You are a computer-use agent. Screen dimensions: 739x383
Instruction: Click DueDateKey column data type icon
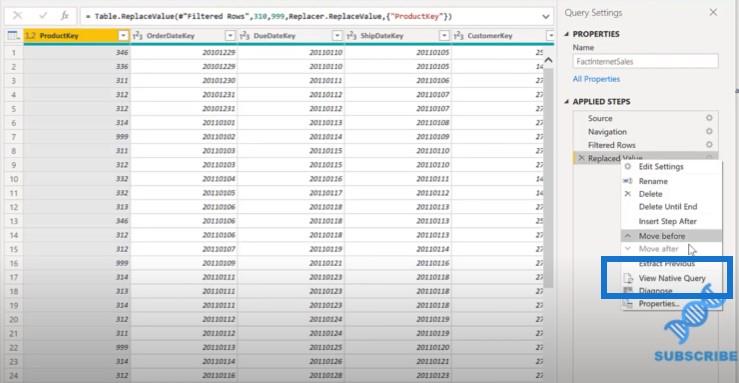pyautogui.click(x=245, y=36)
